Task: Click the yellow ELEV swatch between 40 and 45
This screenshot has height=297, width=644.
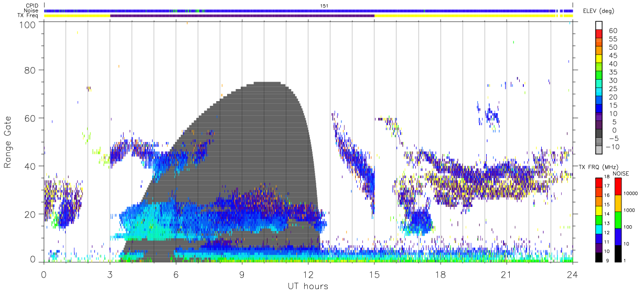Action: 598,60
